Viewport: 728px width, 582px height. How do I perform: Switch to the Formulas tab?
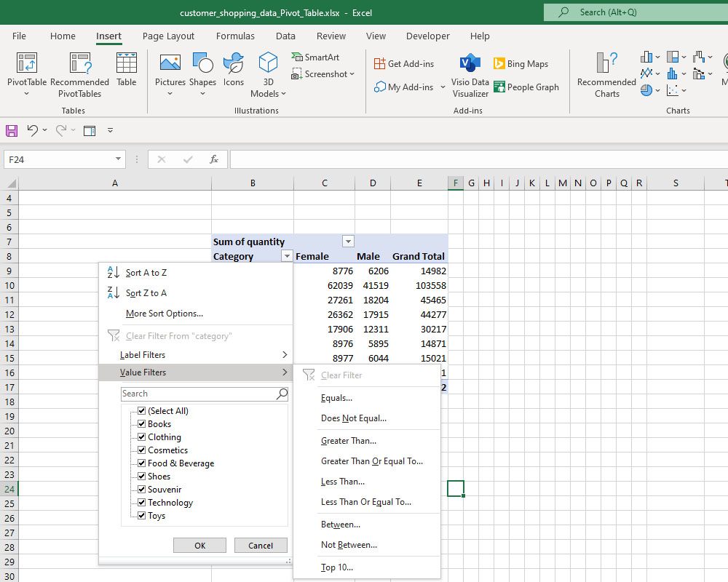point(235,36)
